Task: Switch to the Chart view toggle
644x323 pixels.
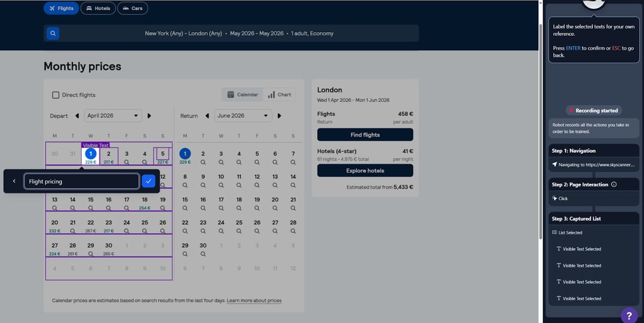Action: click(x=280, y=94)
